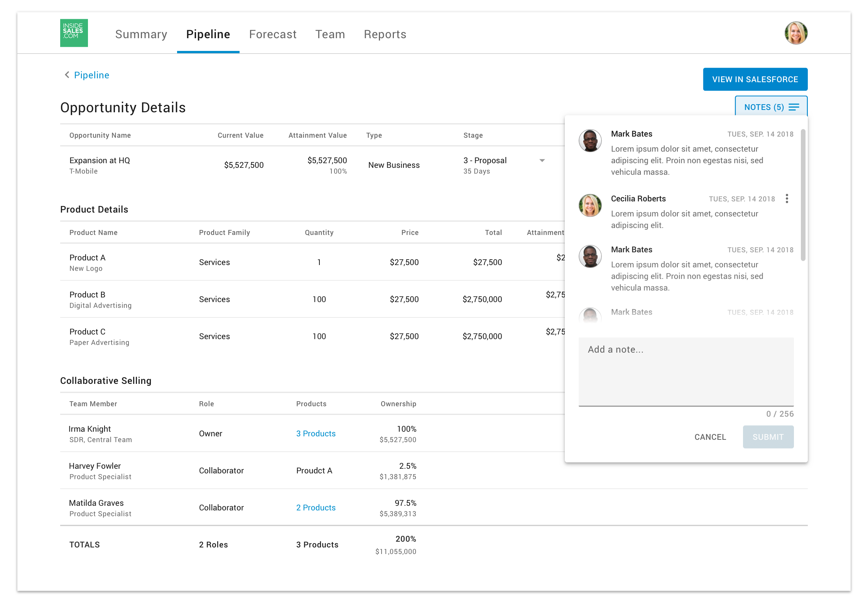The width and height of the screenshot is (868, 603).
Task: Click the back chevron beside Pipeline
Action: point(67,75)
